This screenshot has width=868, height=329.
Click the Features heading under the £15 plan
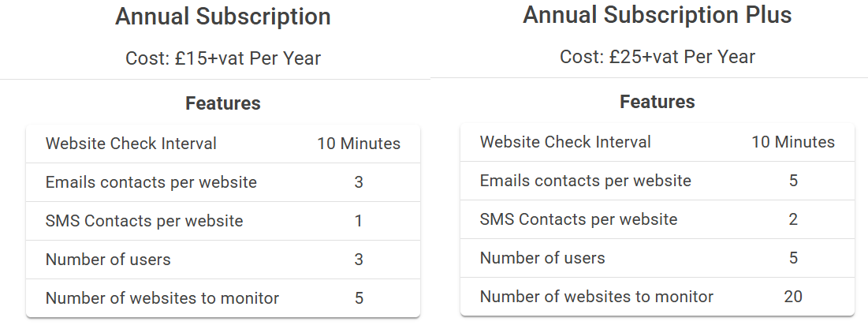click(x=223, y=103)
